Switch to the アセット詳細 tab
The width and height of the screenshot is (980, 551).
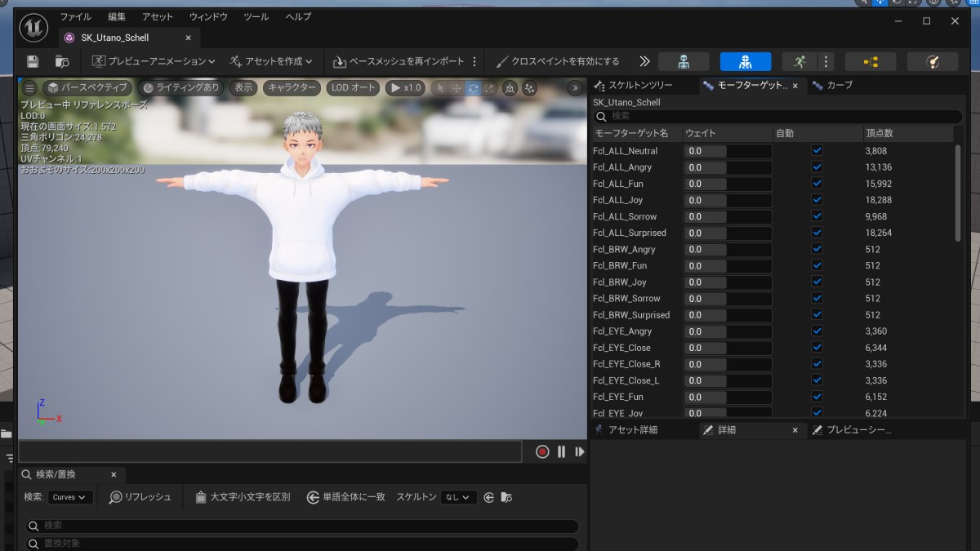632,429
